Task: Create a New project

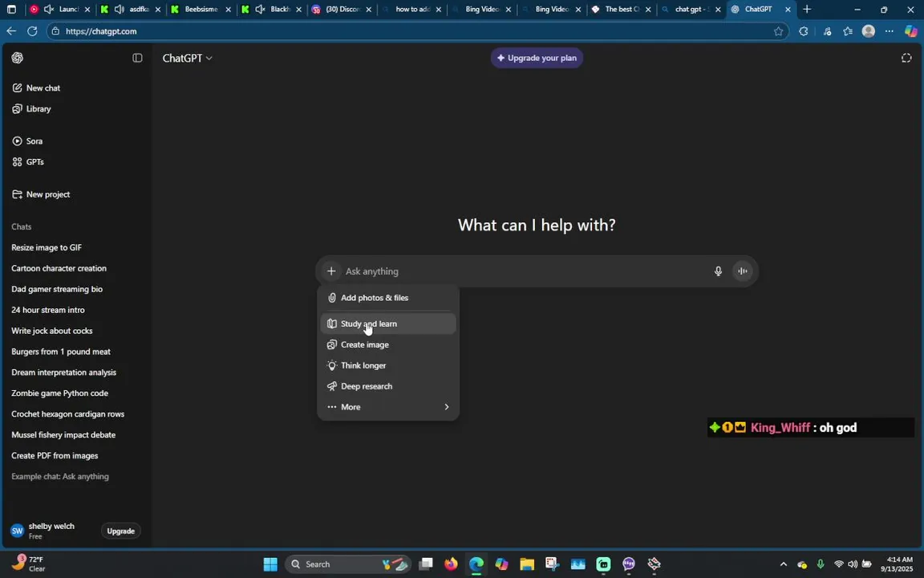Action: tap(41, 194)
